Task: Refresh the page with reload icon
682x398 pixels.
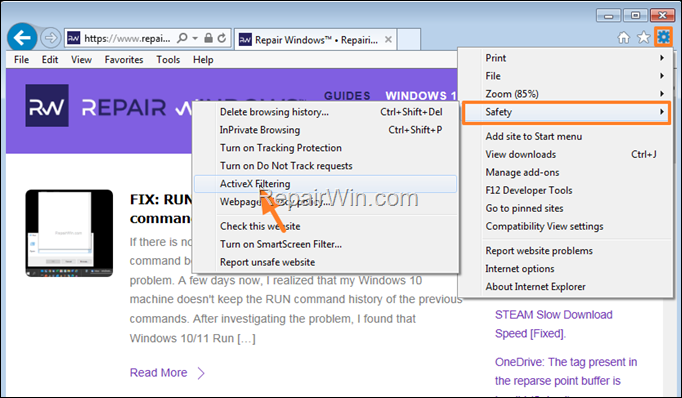Action: pyautogui.click(x=222, y=38)
